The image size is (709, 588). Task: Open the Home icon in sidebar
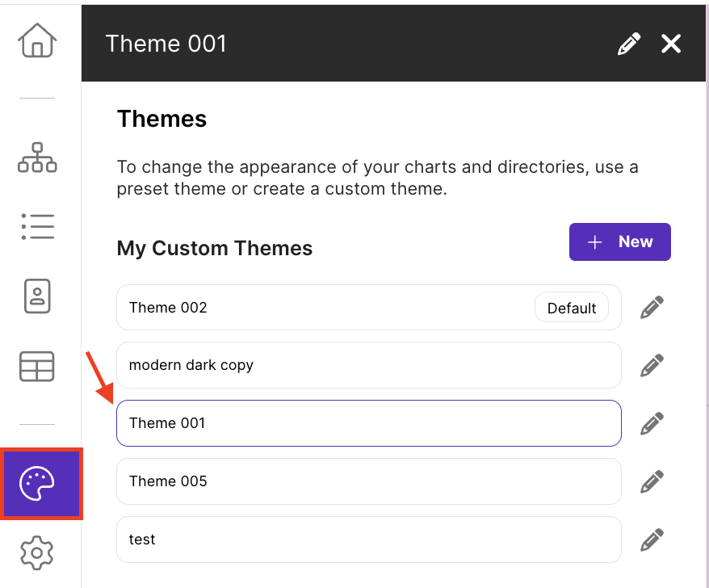click(x=37, y=40)
